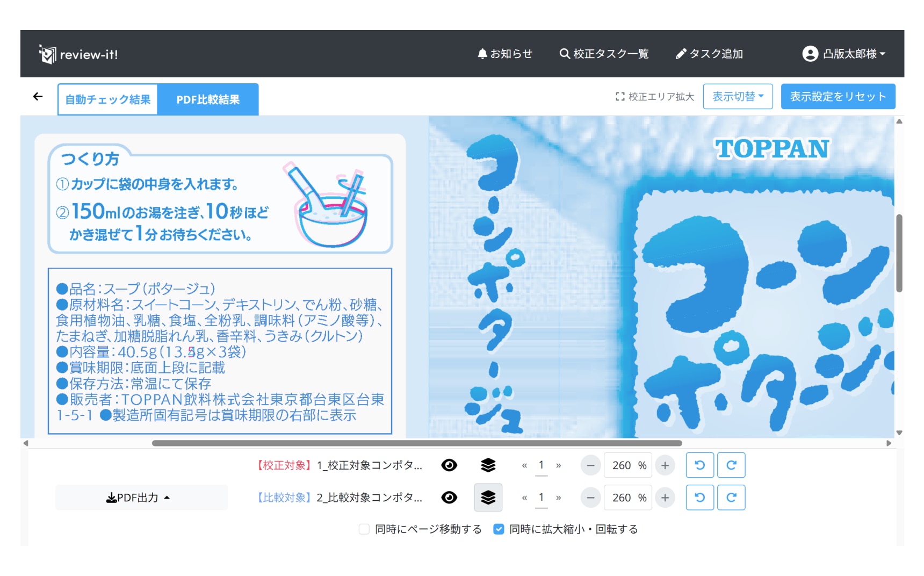Click the 表示設定をリセット button
This screenshot has height=576, width=924.
838,97
